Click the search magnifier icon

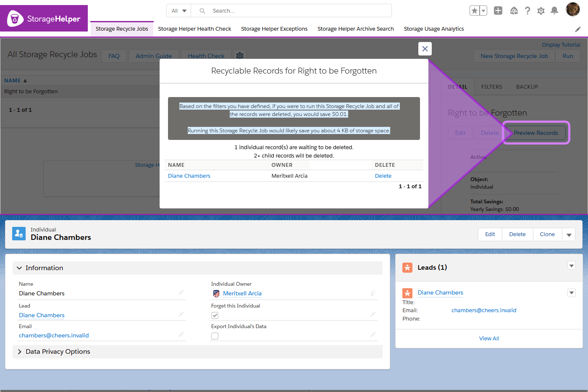[202, 11]
